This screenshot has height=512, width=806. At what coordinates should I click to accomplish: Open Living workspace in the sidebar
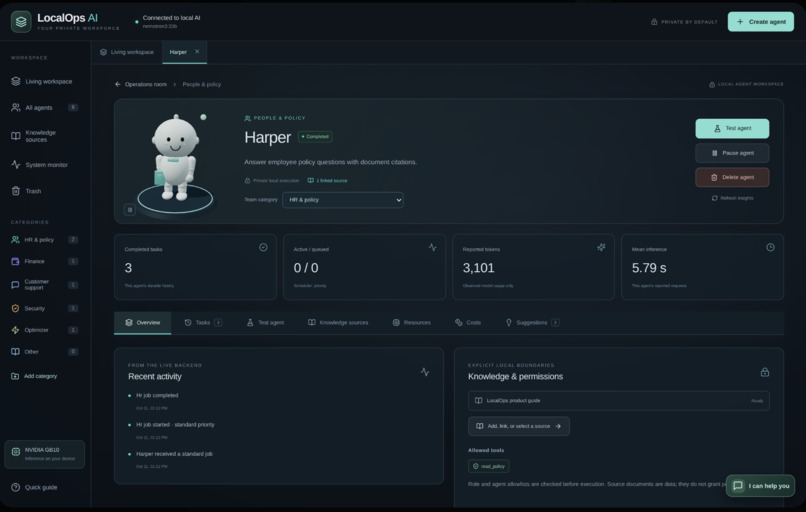pyautogui.click(x=44, y=81)
